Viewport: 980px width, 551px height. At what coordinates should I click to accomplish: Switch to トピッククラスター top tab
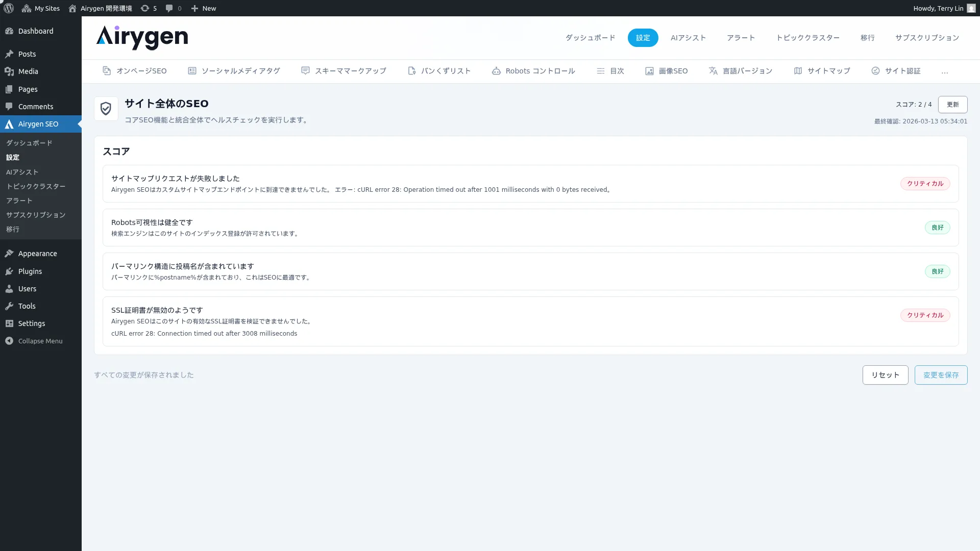[x=807, y=38]
